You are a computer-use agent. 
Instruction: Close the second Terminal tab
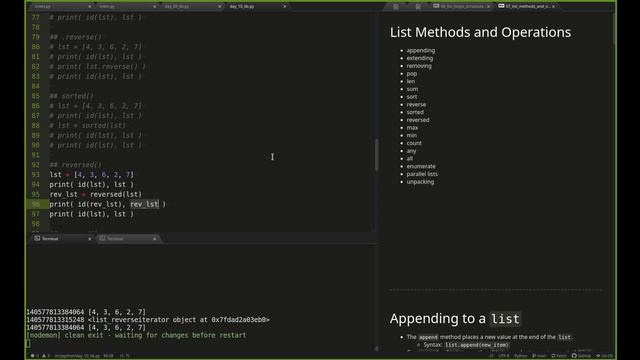point(154,239)
